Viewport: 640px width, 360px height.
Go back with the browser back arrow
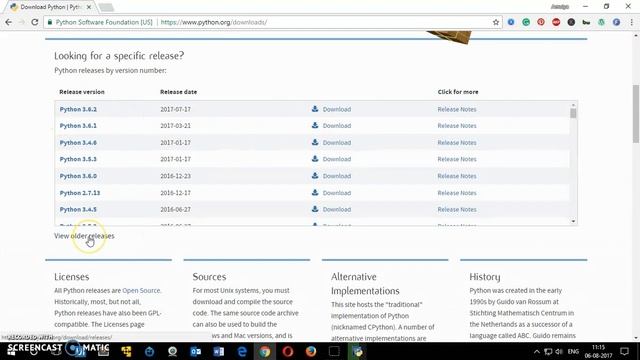[9, 22]
